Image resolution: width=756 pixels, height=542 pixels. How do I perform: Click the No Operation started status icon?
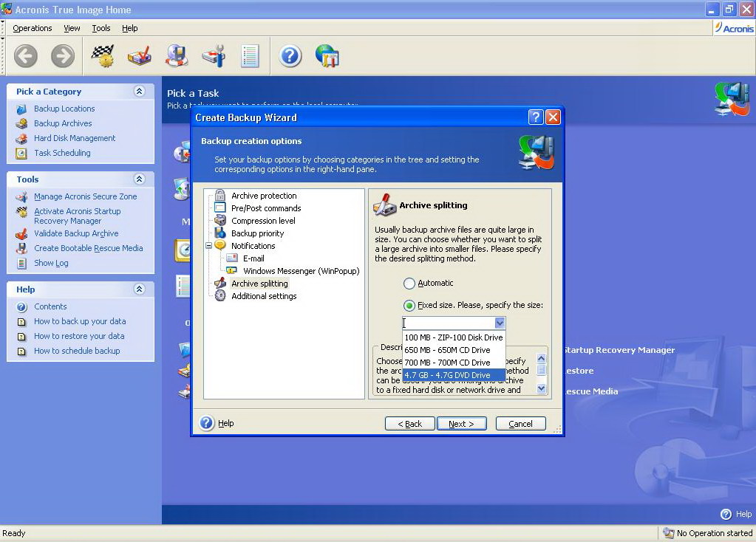pyautogui.click(x=668, y=533)
